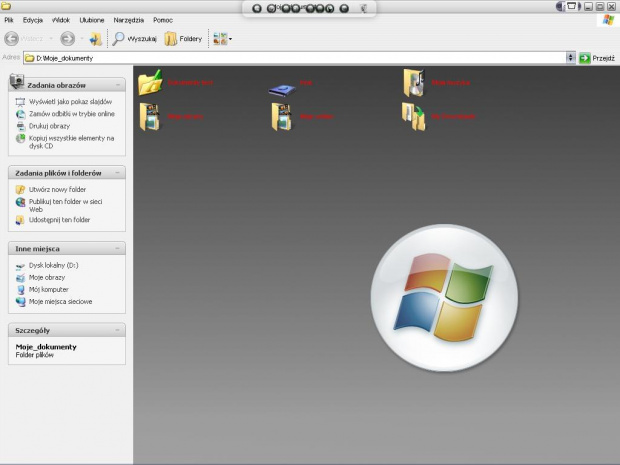Viewport: 620px width, 465px height.
Task: Click Publikuj ten folder w sieci Web
Action: click(x=66, y=205)
